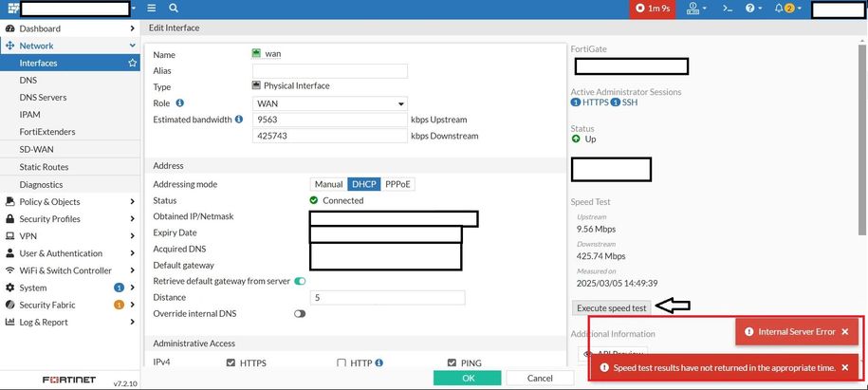Open the security rating icon in header

pyautogui.click(x=696, y=9)
